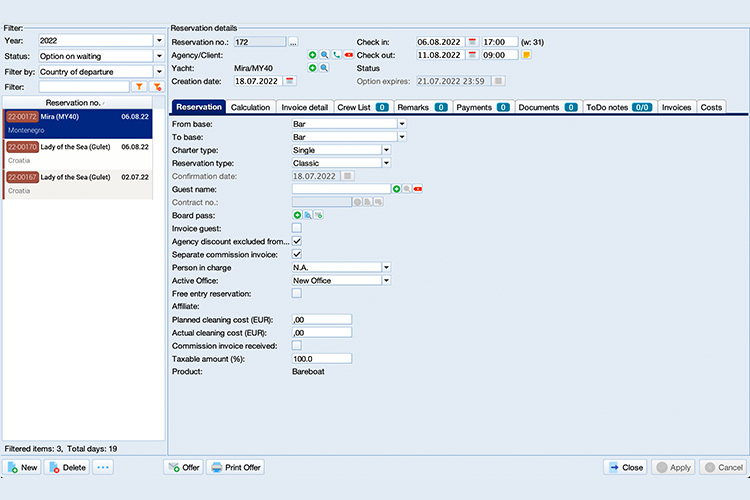Add a new Board pass with green plus
Viewport: 750px width, 500px height.
point(297,215)
